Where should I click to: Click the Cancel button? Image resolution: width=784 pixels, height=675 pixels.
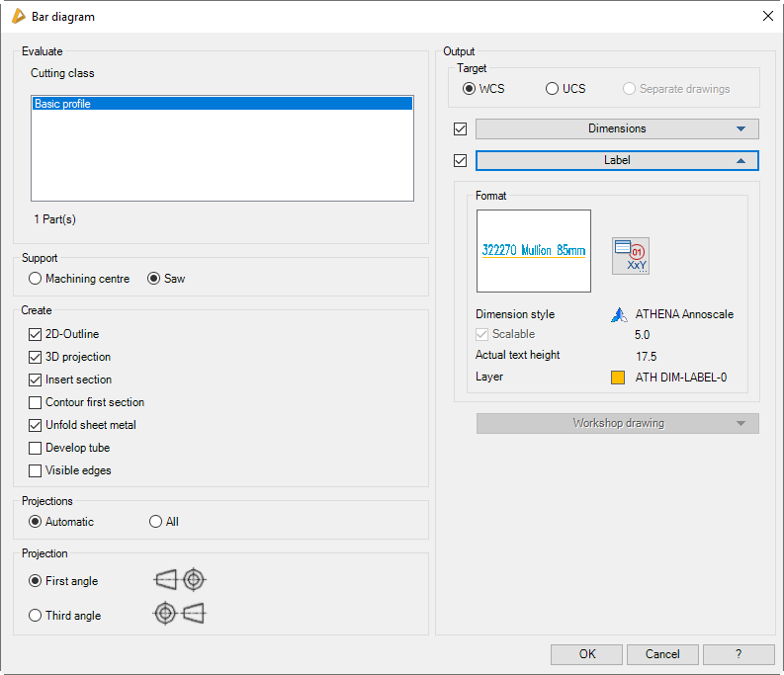[x=662, y=654]
